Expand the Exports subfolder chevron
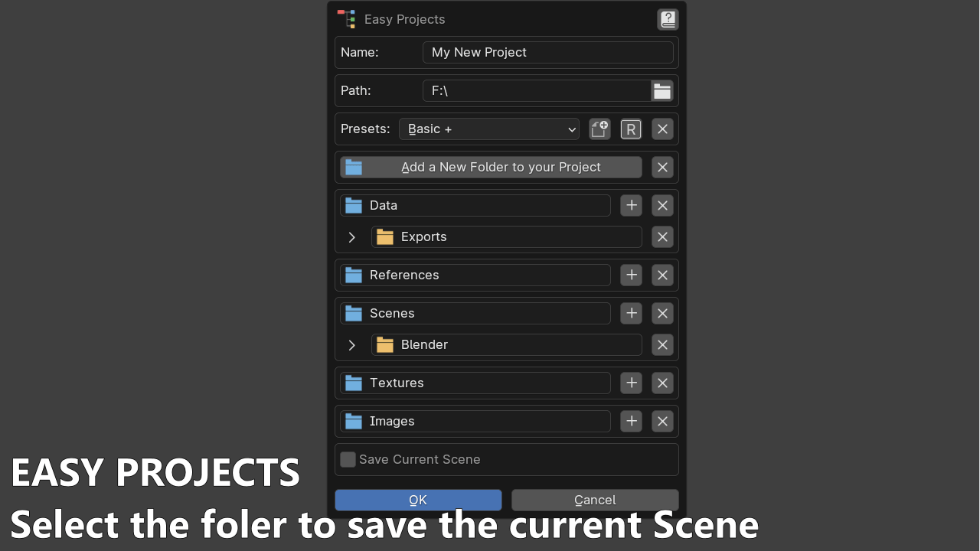Image resolution: width=980 pixels, height=551 pixels. click(352, 237)
